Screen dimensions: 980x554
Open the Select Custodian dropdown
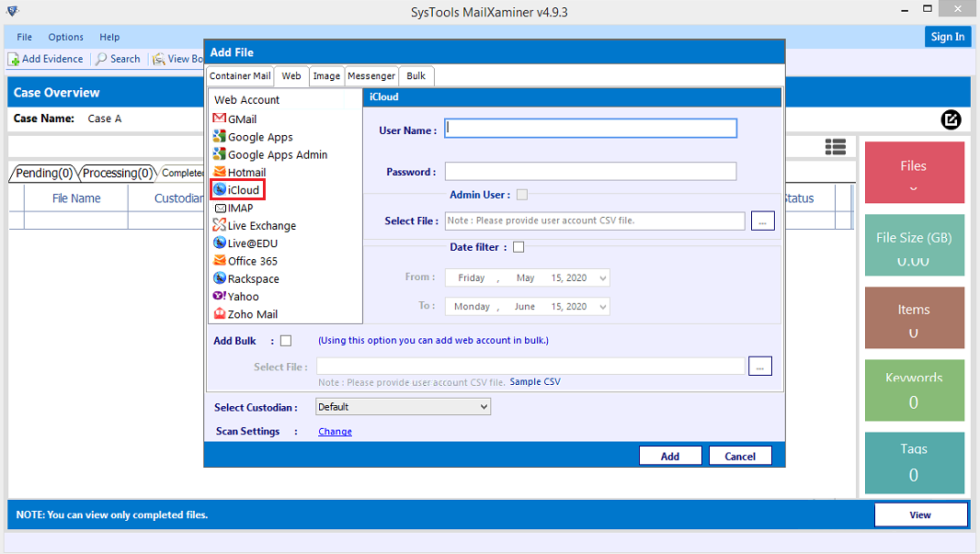click(404, 407)
